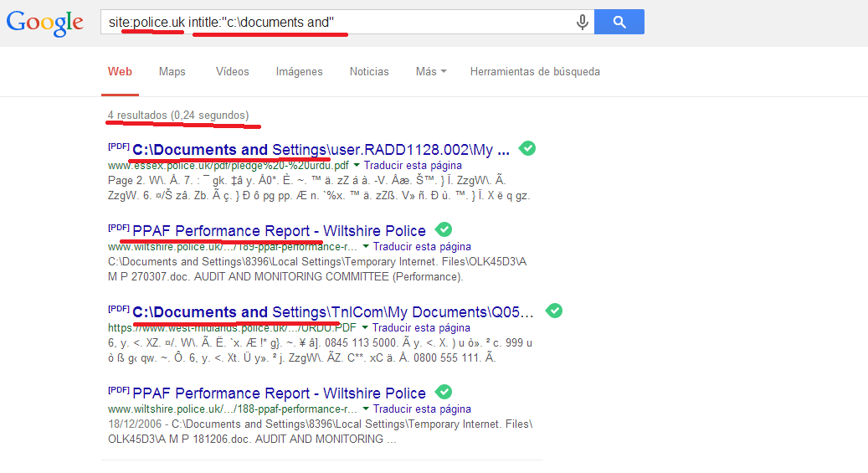Image resolution: width=868 pixels, height=473 pixels.
Task: Click green checkmark beside RADD1128.002 result
Action: [x=527, y=148]
